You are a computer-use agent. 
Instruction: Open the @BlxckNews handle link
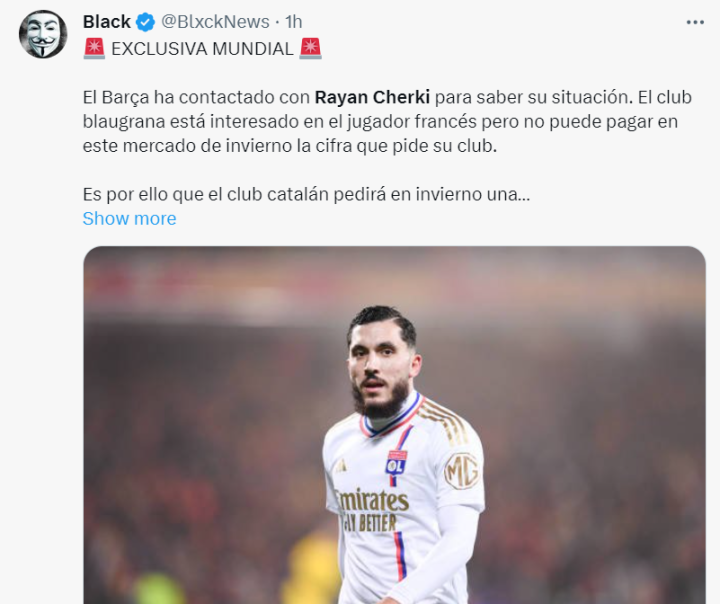(215, 22)
